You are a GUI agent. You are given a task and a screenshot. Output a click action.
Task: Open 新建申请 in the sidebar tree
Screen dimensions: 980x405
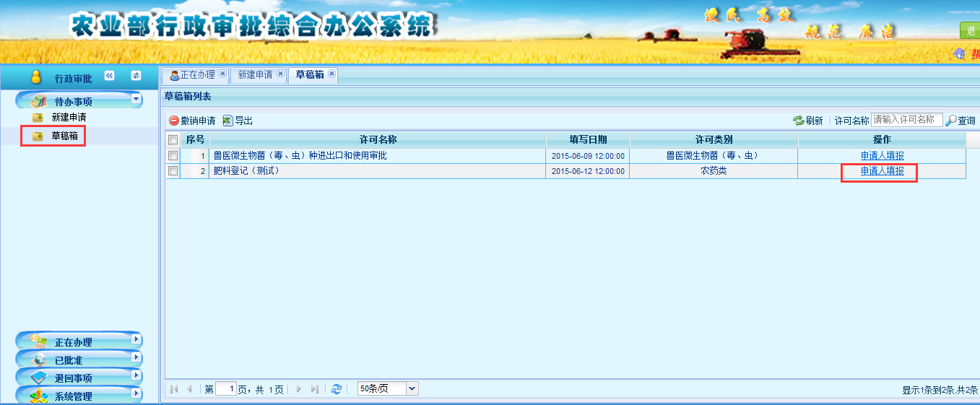[69, 117]
